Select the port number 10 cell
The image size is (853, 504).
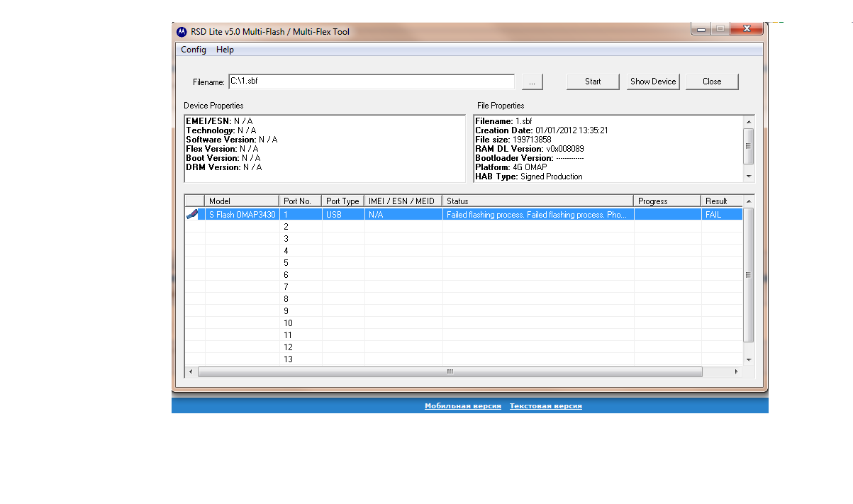click(x=301, y=323)
